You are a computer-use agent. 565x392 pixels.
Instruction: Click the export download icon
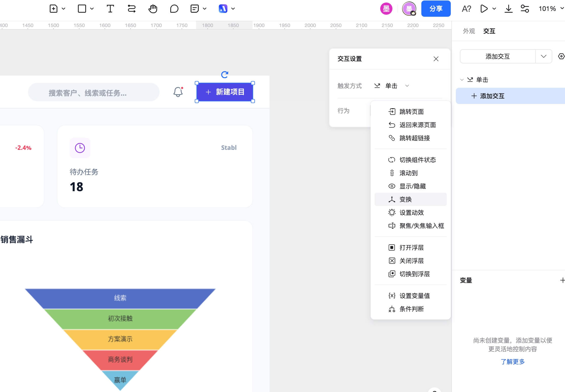pos(509,9)
